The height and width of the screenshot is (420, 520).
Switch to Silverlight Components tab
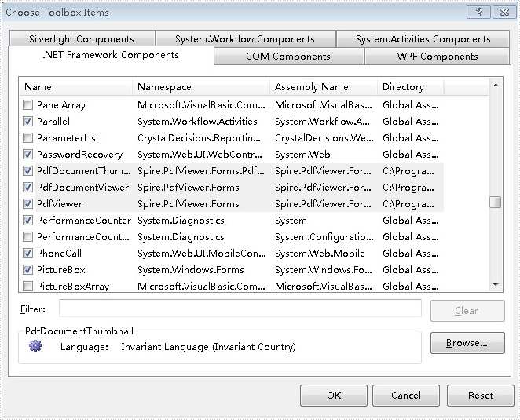pos(82,38)
